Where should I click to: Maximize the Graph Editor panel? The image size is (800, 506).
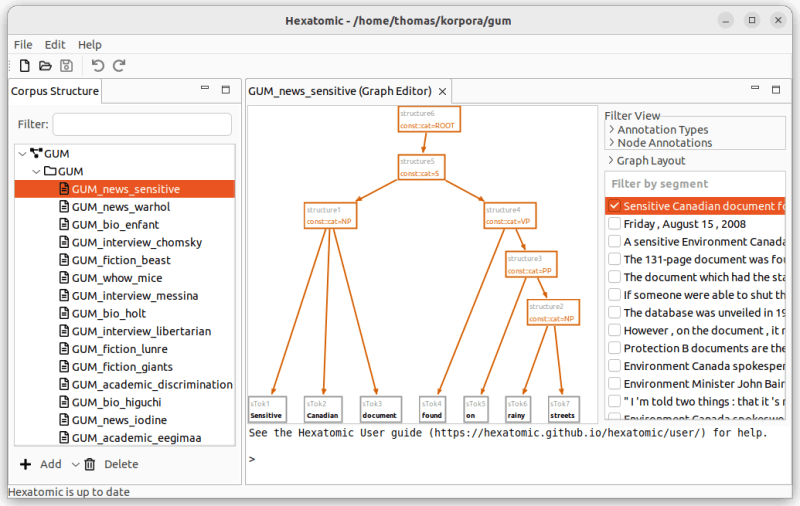776,90
